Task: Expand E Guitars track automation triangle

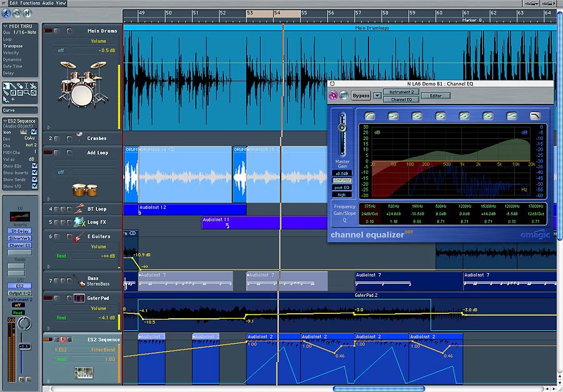Action: 49,267
